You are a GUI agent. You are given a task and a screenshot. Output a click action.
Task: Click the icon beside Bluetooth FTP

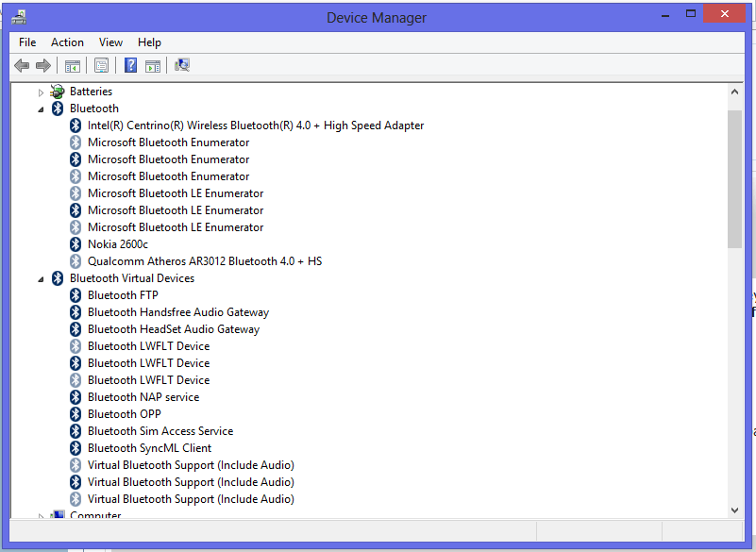coord(76,295)
